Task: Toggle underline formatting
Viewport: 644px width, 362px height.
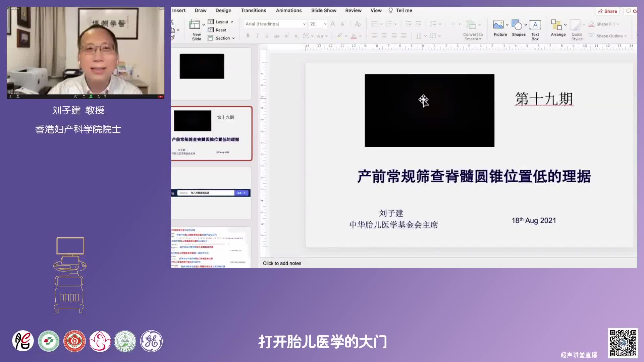Action: tap(267, 36)
